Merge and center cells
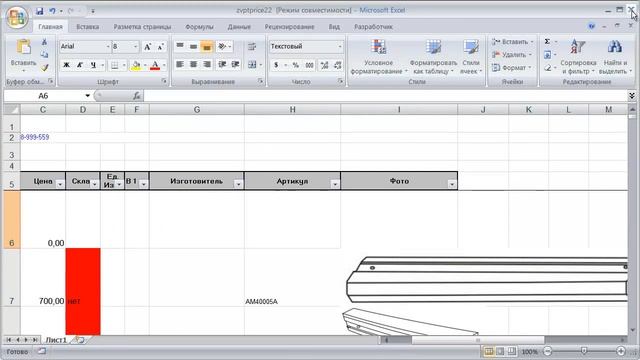 [252, 64]
